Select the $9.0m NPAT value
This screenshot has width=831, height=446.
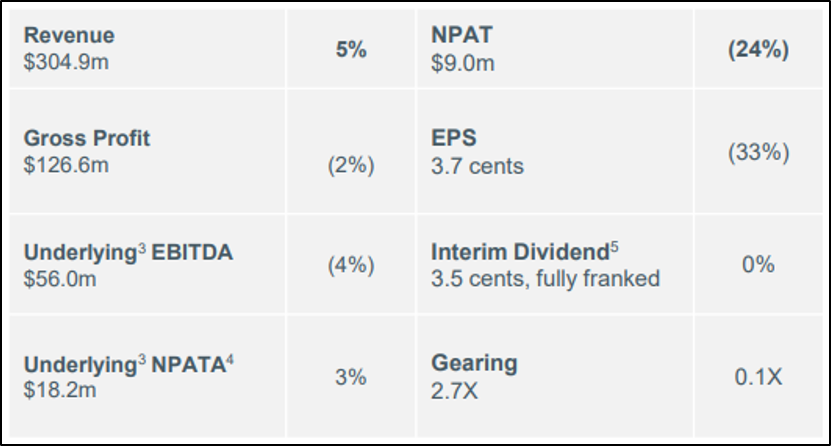point(463,62)
